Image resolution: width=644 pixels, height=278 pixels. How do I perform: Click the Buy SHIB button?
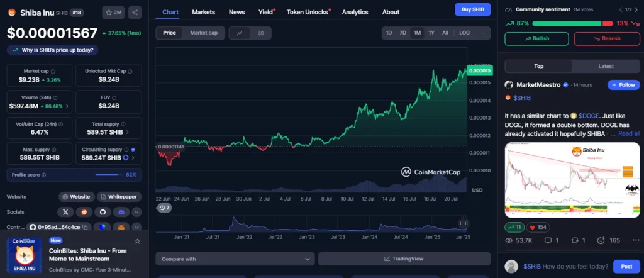[473, 9]
